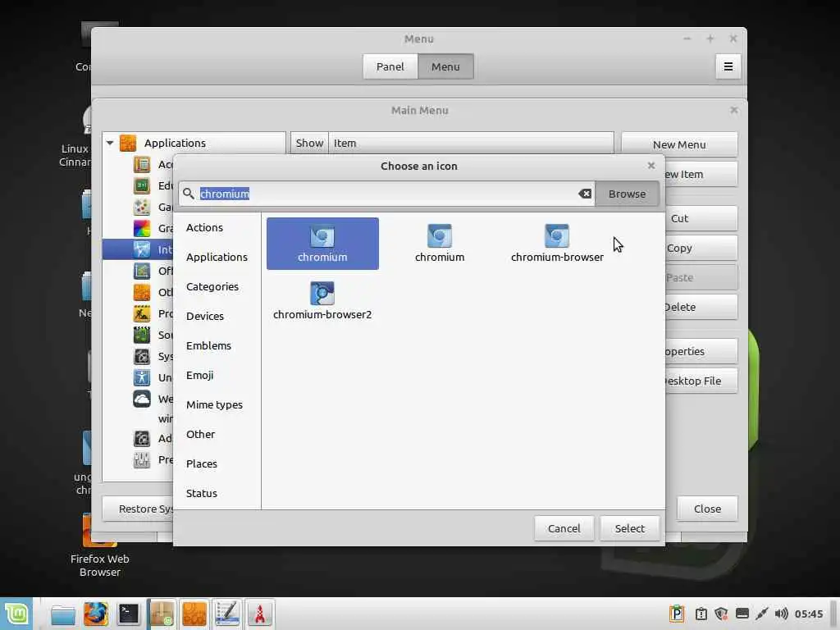The height and width of the screenshot is (630, 840).
Task: Show the Status icon category
Action: pyautogui.click(x=202, y=493)
